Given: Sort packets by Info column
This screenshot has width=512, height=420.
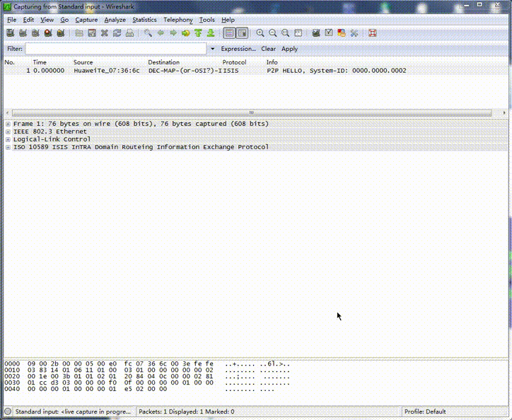Looking at the screenshot, I should pyautogui.click(x=272, y=62).
